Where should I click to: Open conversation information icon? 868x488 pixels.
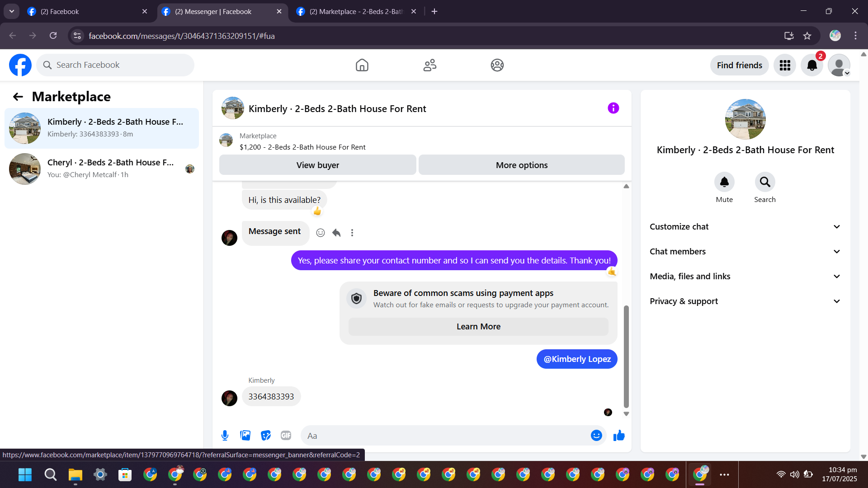613,108
